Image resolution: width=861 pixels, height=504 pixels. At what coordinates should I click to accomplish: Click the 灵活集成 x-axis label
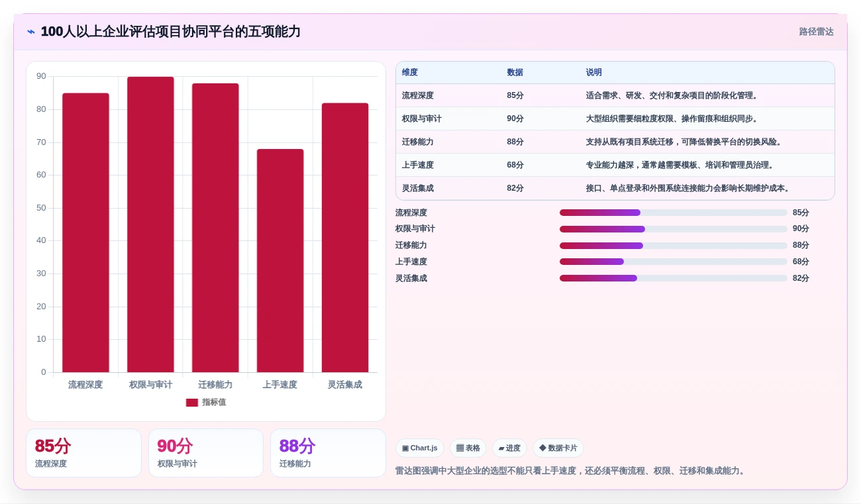(x=345, y=385)
